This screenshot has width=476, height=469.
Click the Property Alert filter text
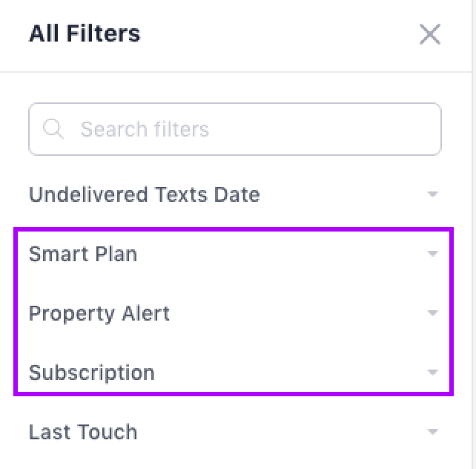tap(99, 313)
